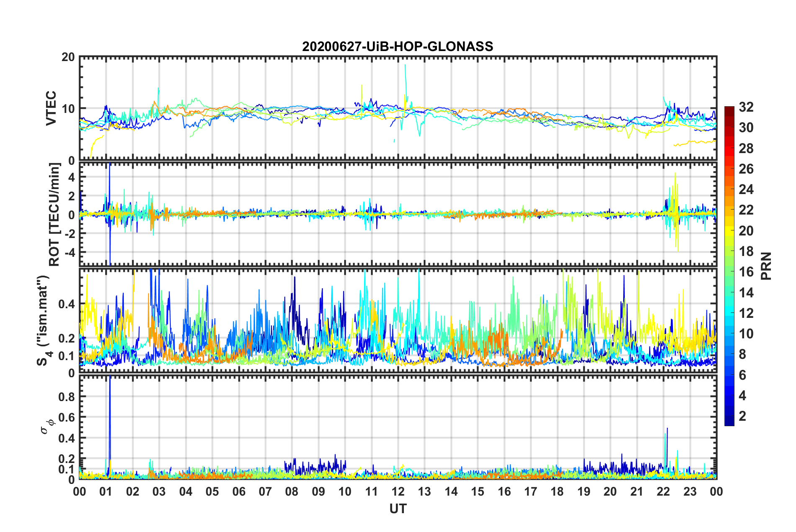Click the VTEC y-axis label
The width and height of the screenshot is (796, 532).
point(51,108)
